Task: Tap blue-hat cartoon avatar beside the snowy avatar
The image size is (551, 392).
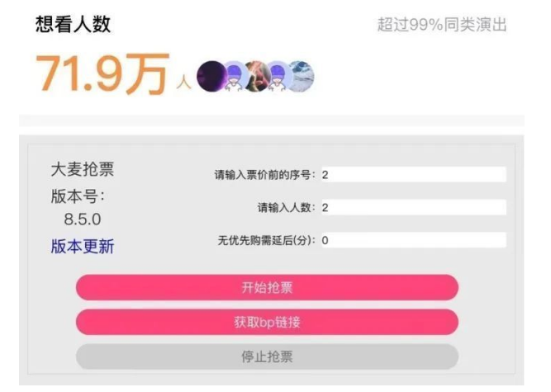Action: click(x=278, y=77)
